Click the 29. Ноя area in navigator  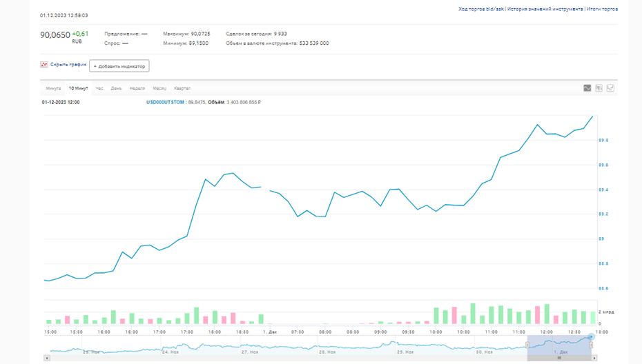click(x=405, y=352)
